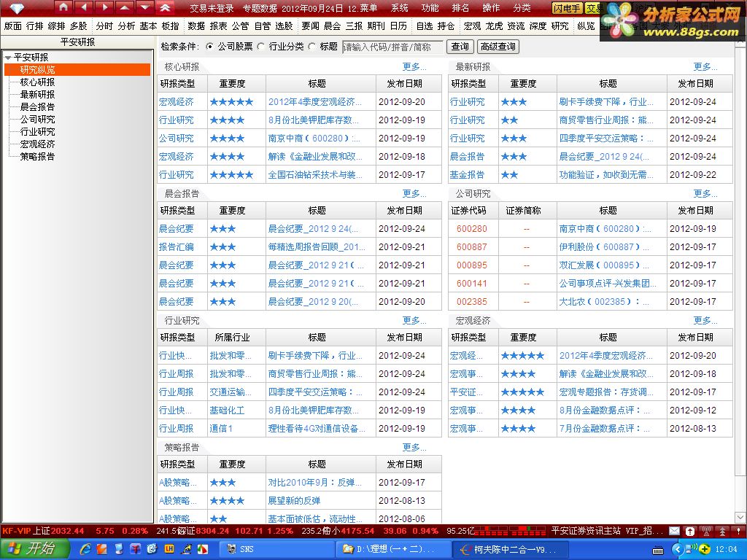This screenshot has width=747, height=560.
Task: Select 标题 radio button
Action: click(x=311, y=47)
